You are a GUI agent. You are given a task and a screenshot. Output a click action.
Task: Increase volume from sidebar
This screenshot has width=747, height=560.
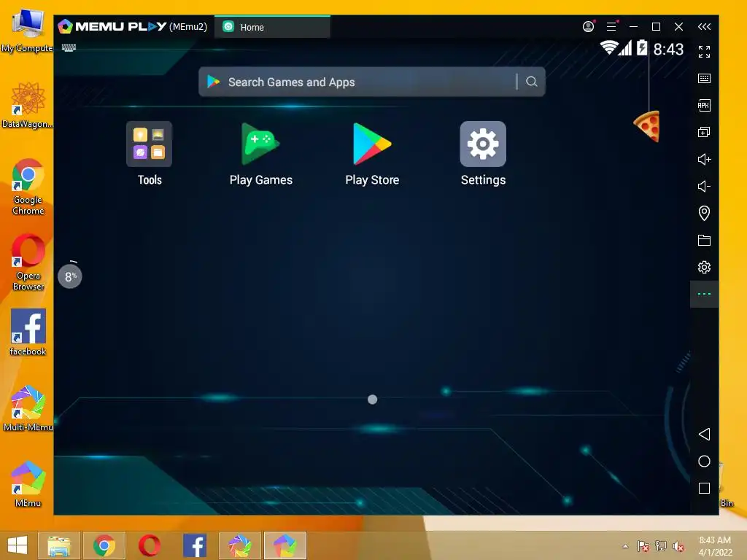(704, 159)
